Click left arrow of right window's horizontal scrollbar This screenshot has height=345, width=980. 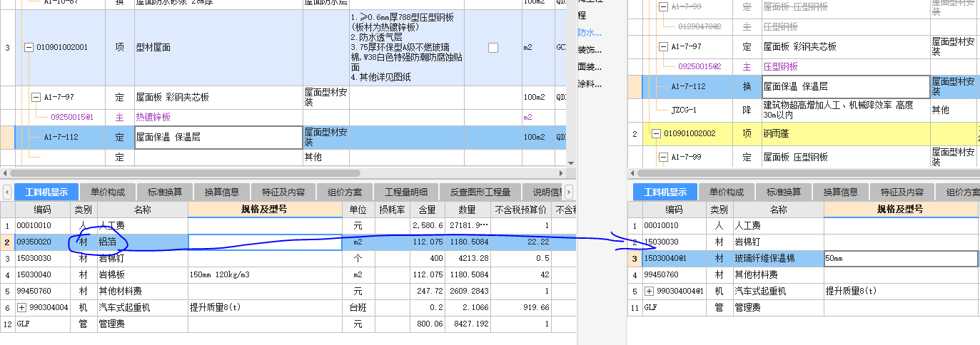[x=632, y=173]
